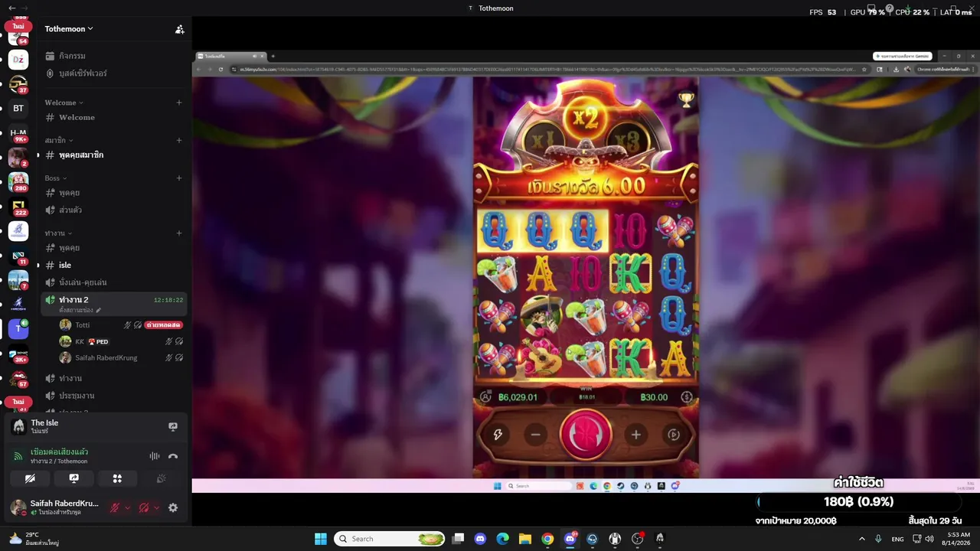Open the server icon with 3K+ badge

click(18, 354)
